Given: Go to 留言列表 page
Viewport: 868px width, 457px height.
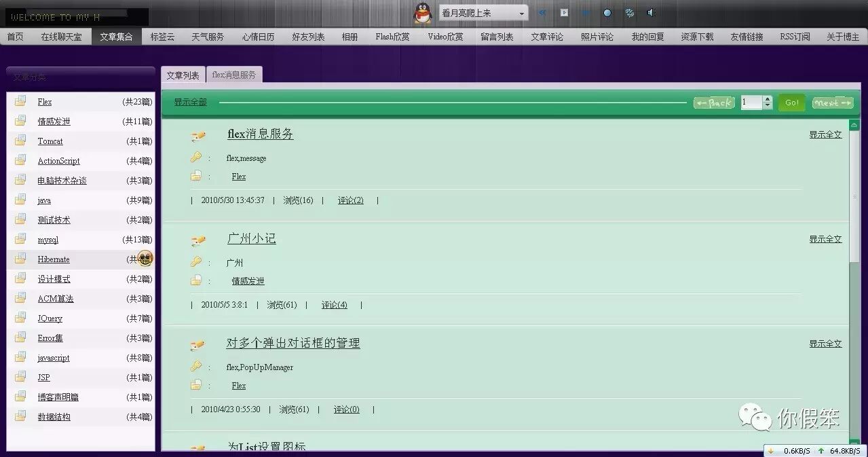Looking at the screenshot, I should 497,37.
